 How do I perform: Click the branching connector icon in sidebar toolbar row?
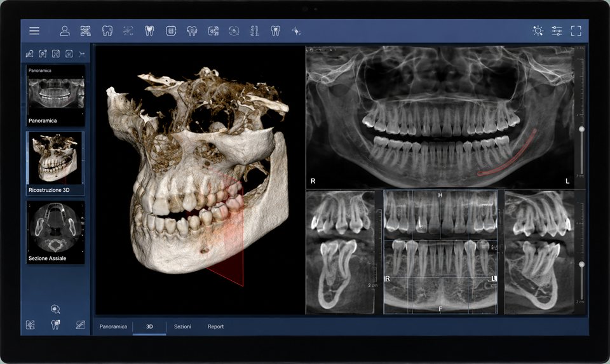(x=82, y=53)
